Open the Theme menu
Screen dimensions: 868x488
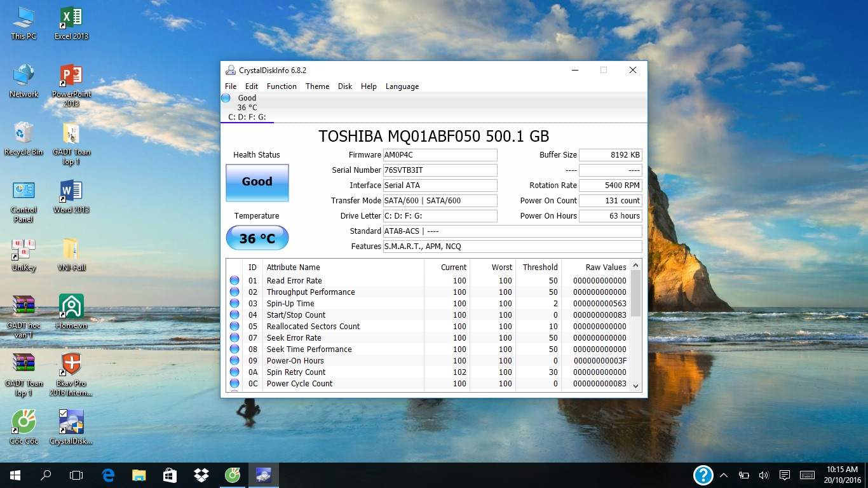click(x=317, y=86)
